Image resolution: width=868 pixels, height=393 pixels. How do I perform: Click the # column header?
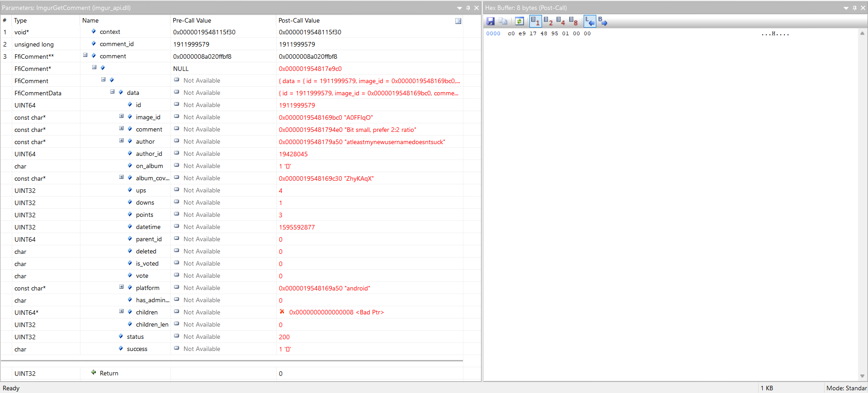coord(6,20)
